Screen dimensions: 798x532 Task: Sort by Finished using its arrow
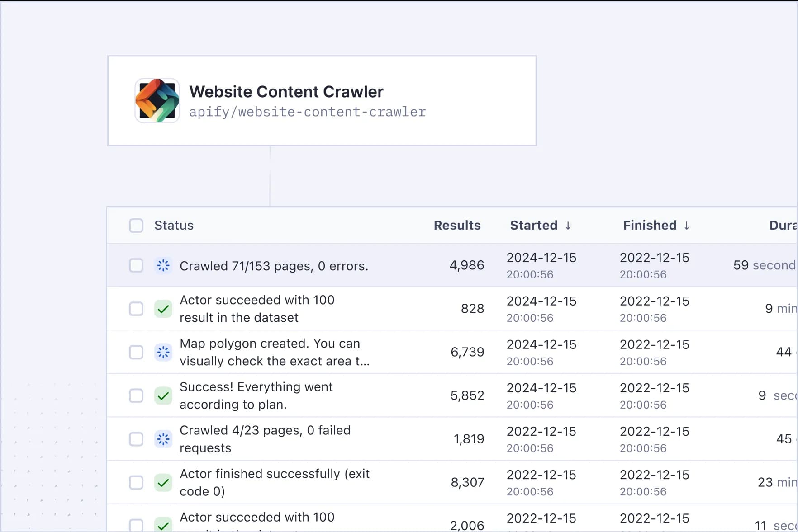(686, 226)
